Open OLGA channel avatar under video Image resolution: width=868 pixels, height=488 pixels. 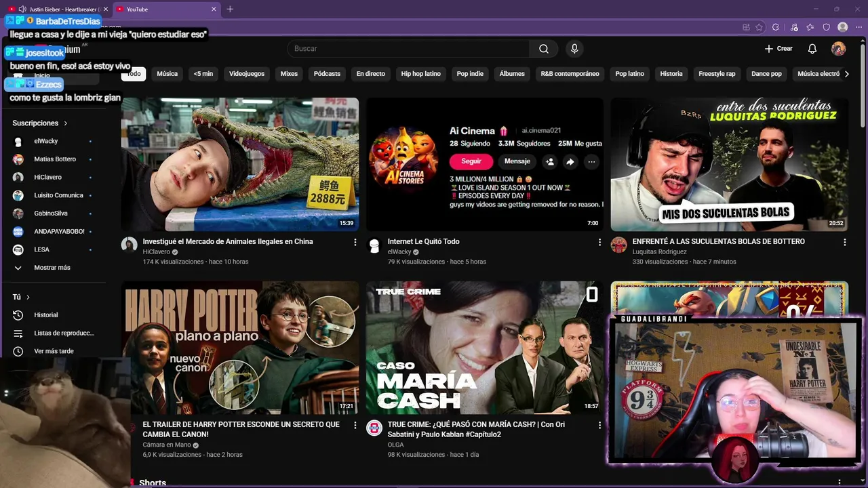374,428
